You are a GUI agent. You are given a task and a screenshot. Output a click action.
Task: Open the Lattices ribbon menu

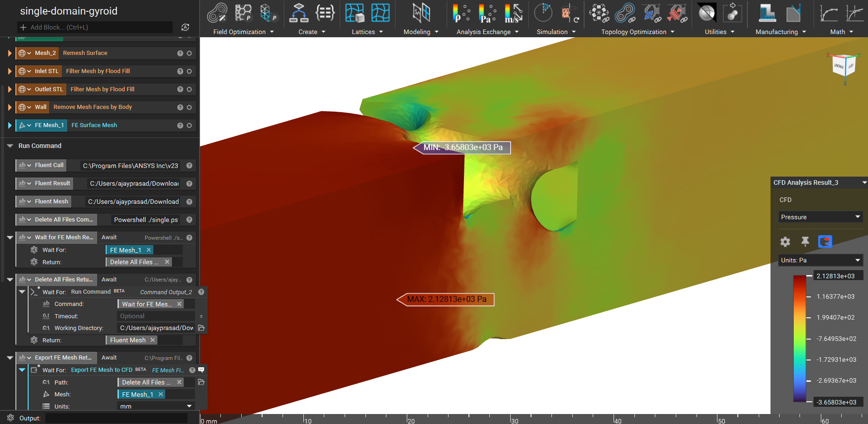tap(367, 32)
